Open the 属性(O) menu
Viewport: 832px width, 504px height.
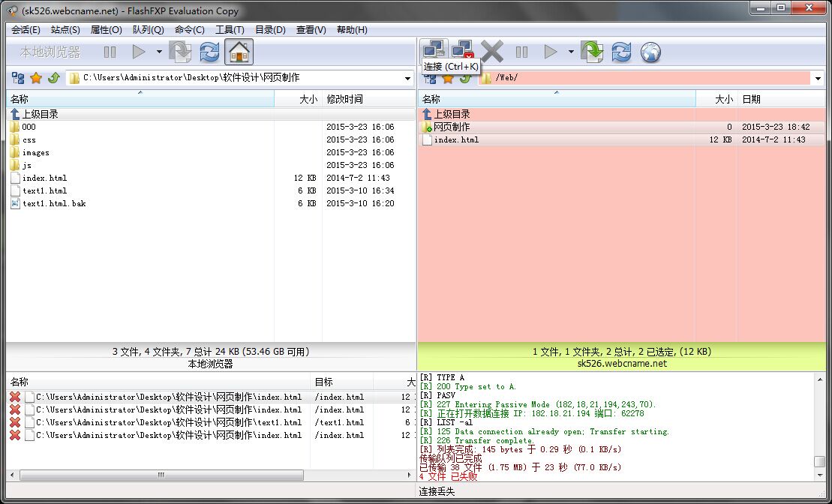pyautogui.click(x=106, y=30)
